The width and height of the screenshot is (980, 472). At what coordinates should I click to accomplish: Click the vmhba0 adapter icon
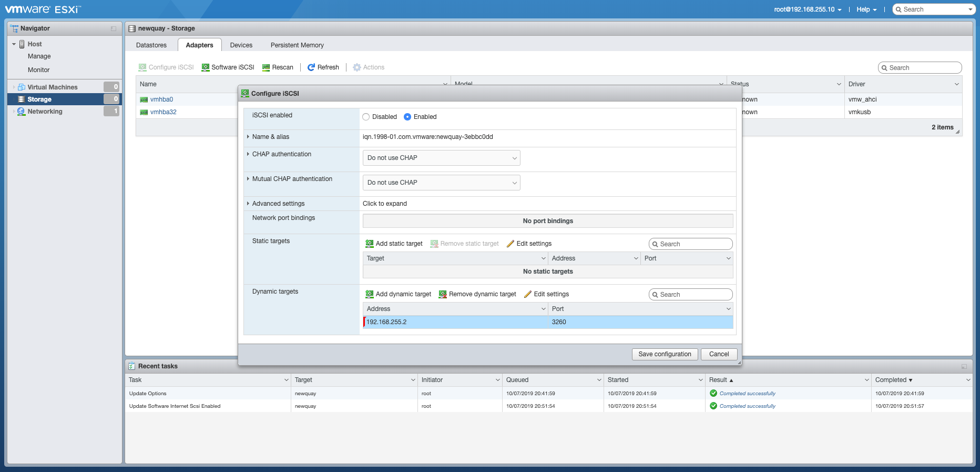pyautogui.click(x=144, y=99)
